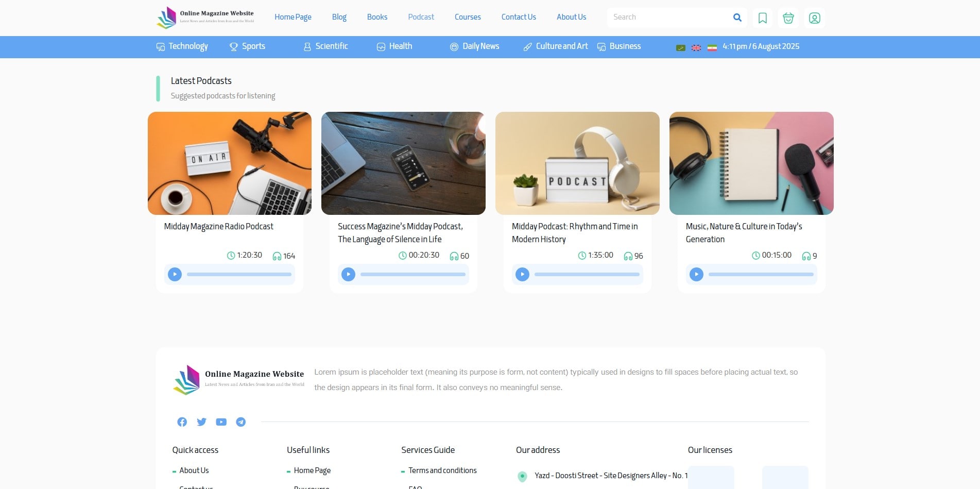Open the bookmarks icon in header
980x489 pixels.
(x=763, y=18)
